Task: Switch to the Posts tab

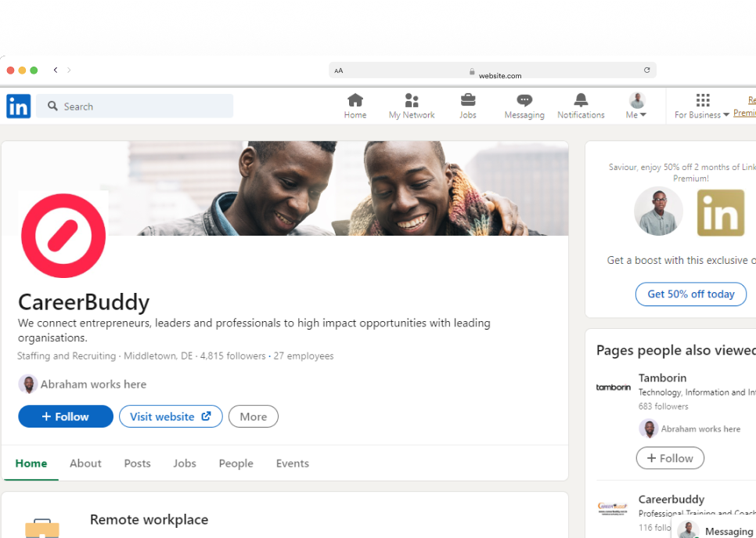Action: pyautogui.click(x=137, y=463)
